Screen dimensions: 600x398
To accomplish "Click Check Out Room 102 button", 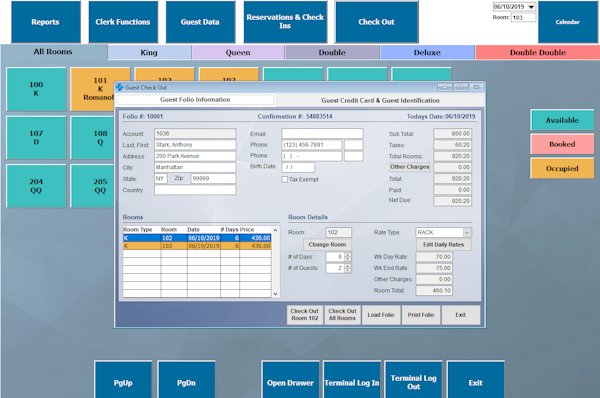I will point(305,315).
